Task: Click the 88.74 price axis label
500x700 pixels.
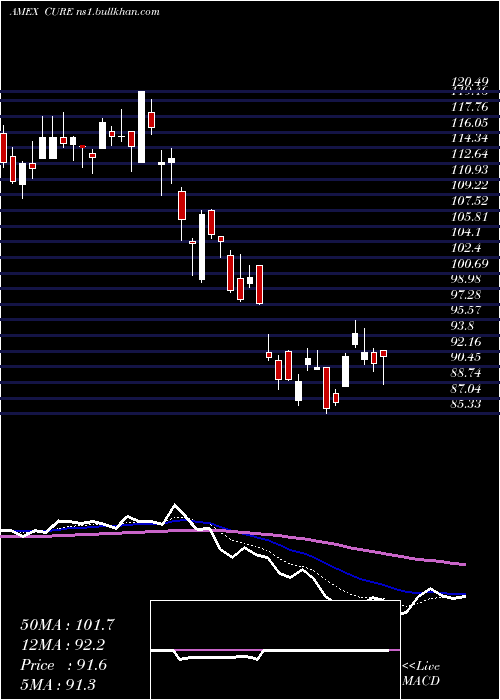Action: (x=467, y=373)
